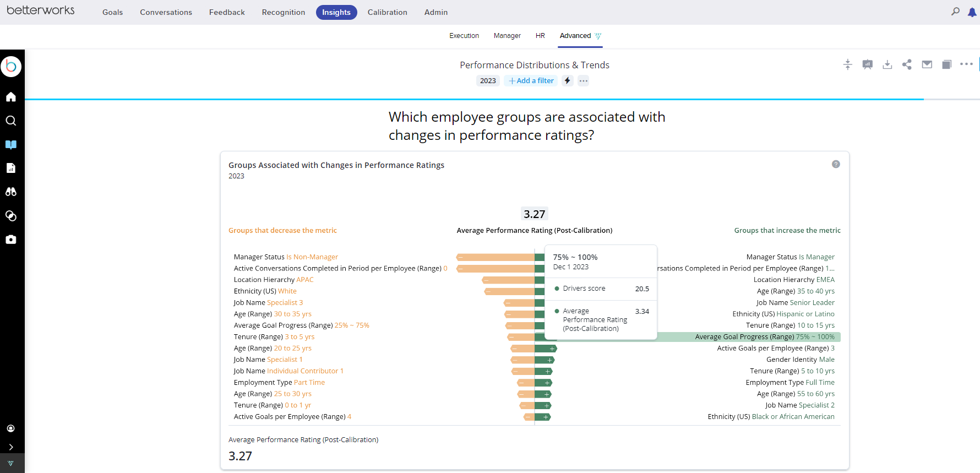Click the notification bell icon
Screen dimensions: 980x473
point(972,12)
